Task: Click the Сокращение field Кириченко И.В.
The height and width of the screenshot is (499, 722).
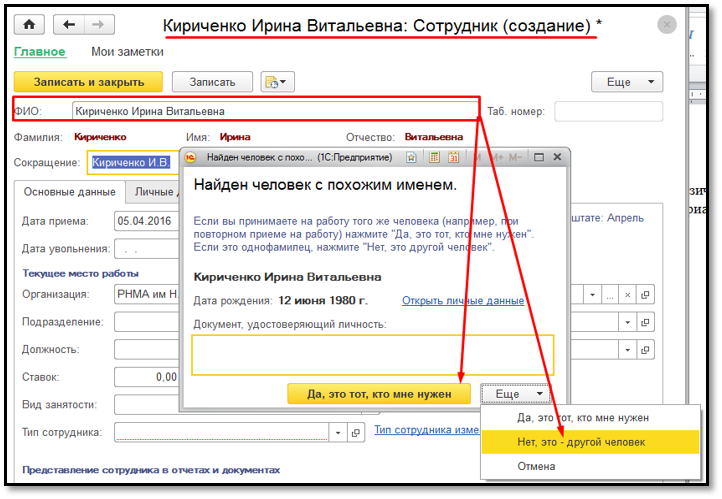Action: tap(132, 162)
